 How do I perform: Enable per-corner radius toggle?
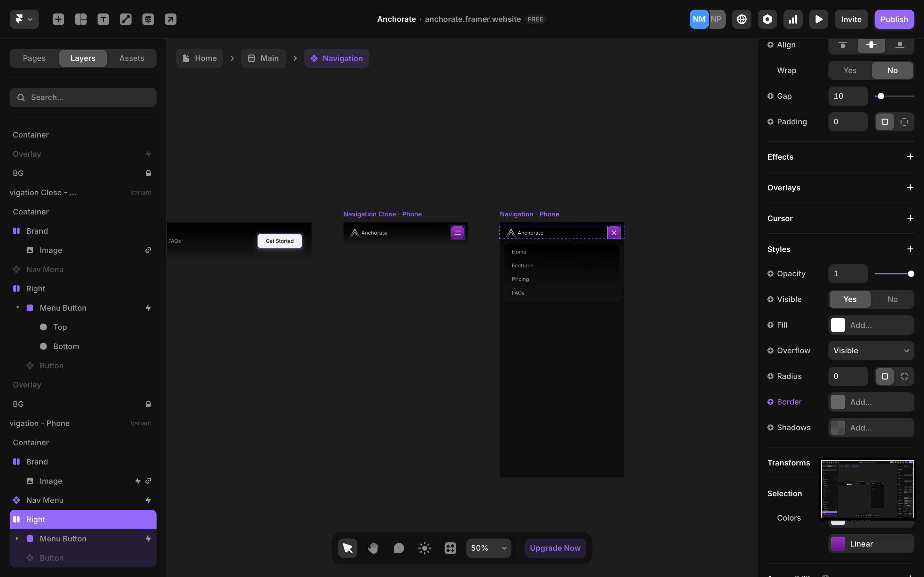tap(904, 376)
